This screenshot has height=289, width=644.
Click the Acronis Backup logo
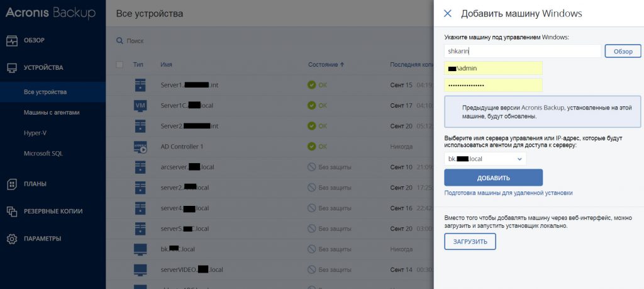coord(50,13)
